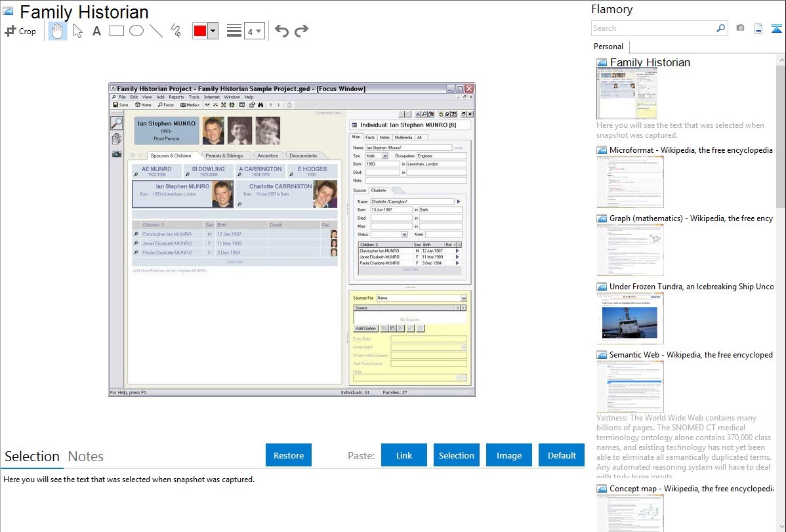This screenshot has width=786, height=532.
Task: Open the drawing color dropdown arrow
Action: point(213,31)
